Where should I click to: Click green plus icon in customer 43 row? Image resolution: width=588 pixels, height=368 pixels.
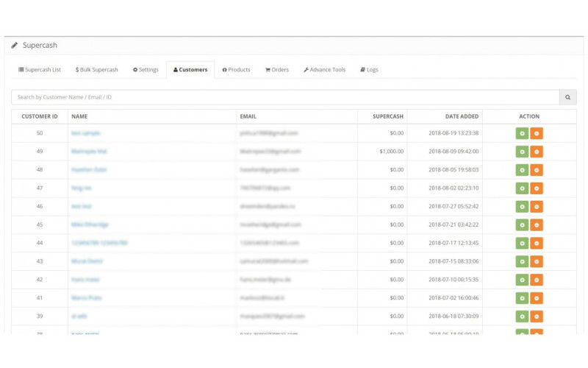[x=522, y=261]
